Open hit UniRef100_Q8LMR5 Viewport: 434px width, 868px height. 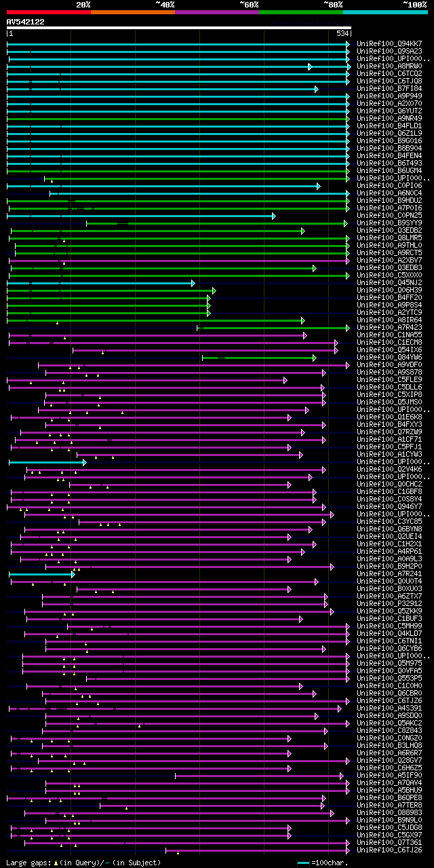pyautogui.click(x=391, y=238)
